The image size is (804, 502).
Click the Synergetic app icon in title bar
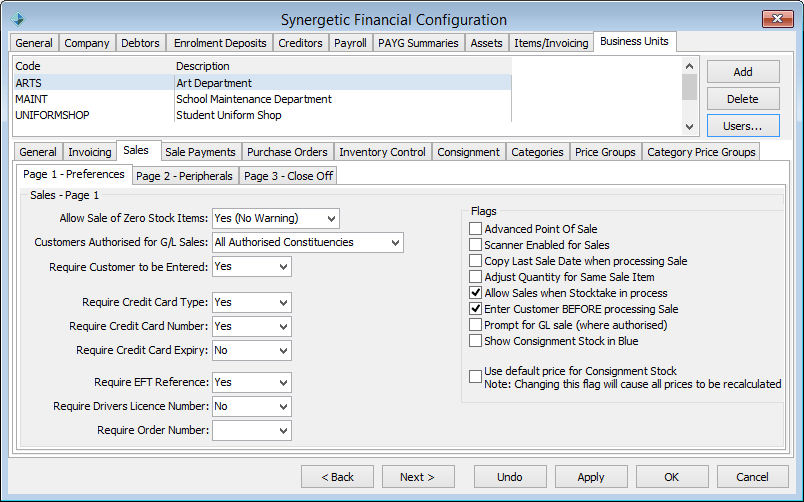[x=17, y=19]
